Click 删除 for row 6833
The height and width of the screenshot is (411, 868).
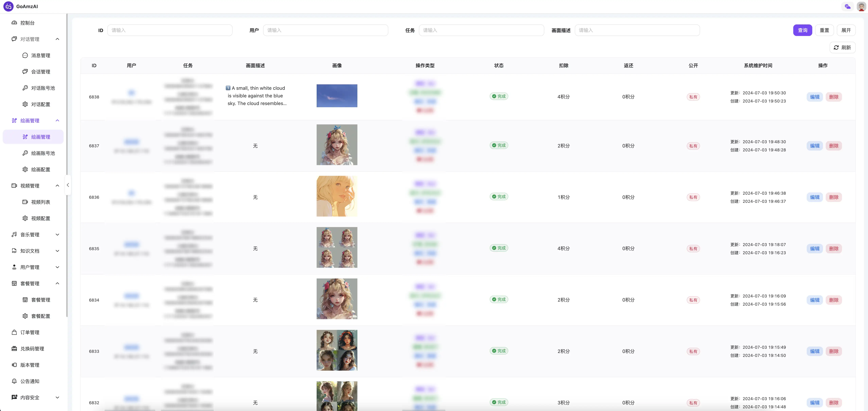pyautogui.click(x=834, y=351)
